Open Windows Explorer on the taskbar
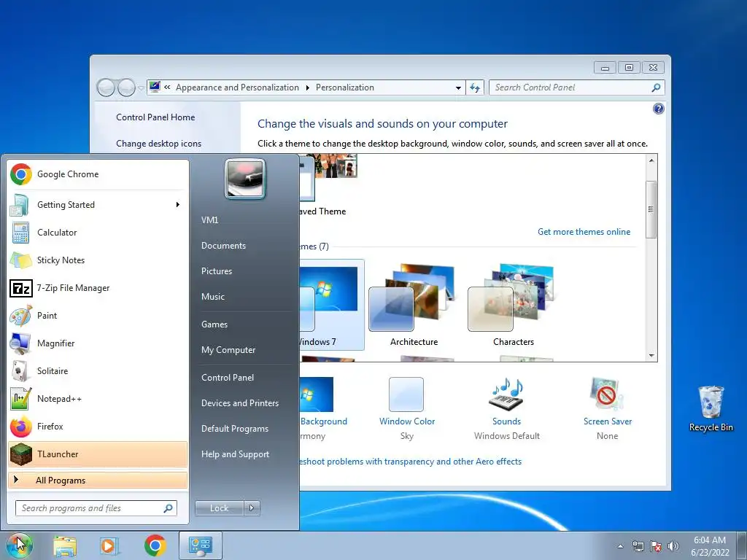This screenshot has width=747, height=560. coord(65,545)
